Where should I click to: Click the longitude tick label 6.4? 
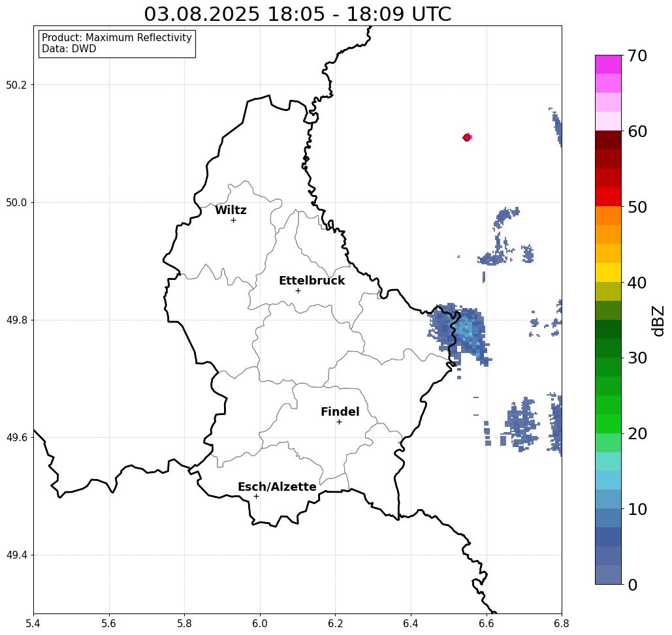pos(411,623)
